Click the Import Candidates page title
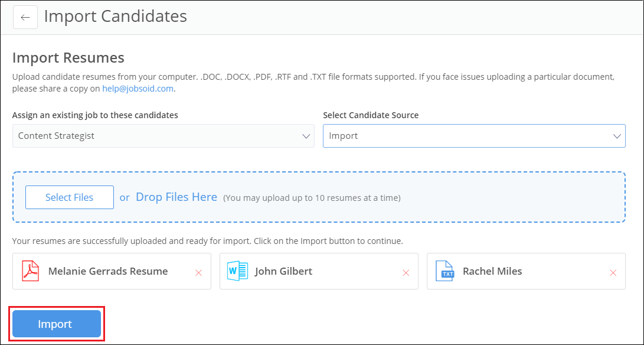 click(115, 17)
